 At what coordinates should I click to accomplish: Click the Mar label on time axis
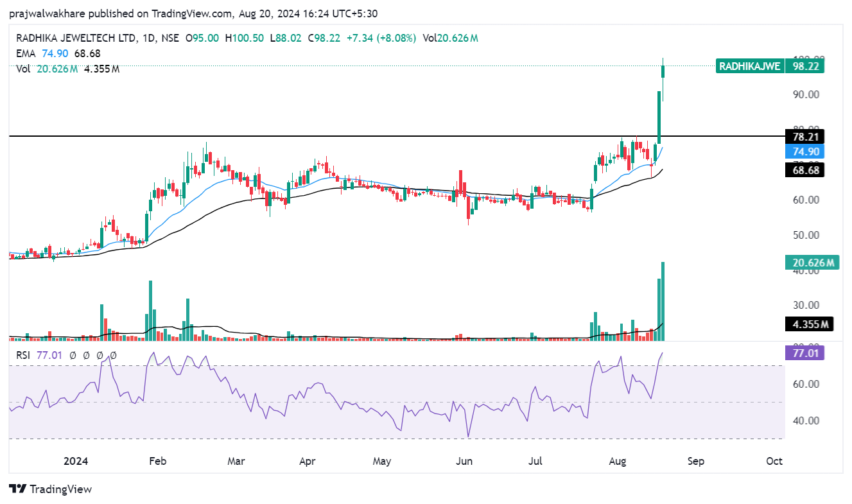(x=237, y=461)
